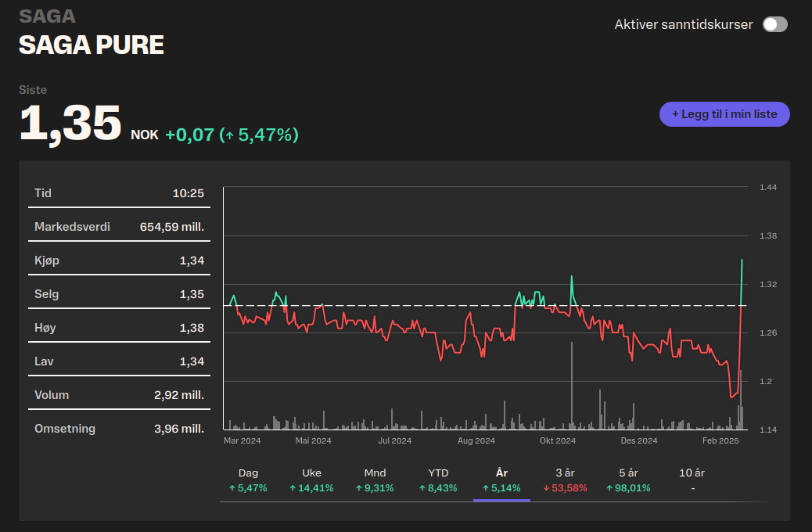Click the gray SAGA ticker label
The height and width of the screenshot is (532, 812).
pyautogui.click(x=47, y=16)
